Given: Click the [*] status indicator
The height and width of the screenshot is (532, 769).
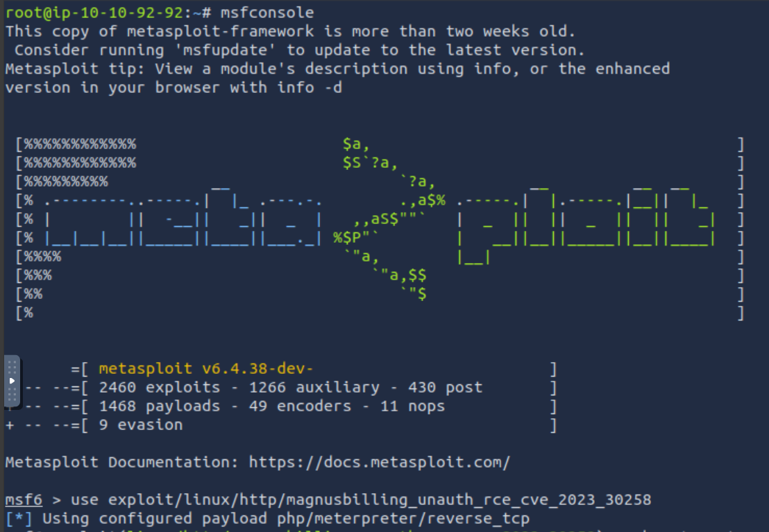Looking at the screenshot, I should [19, 519].
